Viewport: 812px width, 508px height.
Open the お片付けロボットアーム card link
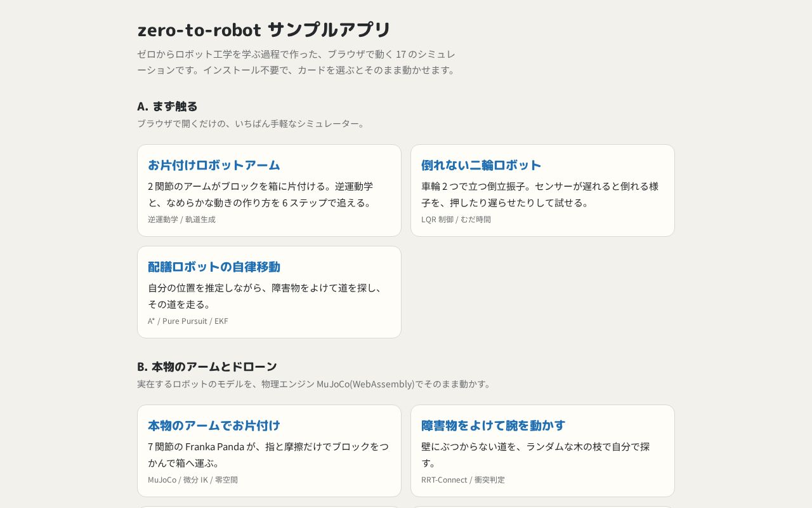pyautogui.click(x=214, y=165)
